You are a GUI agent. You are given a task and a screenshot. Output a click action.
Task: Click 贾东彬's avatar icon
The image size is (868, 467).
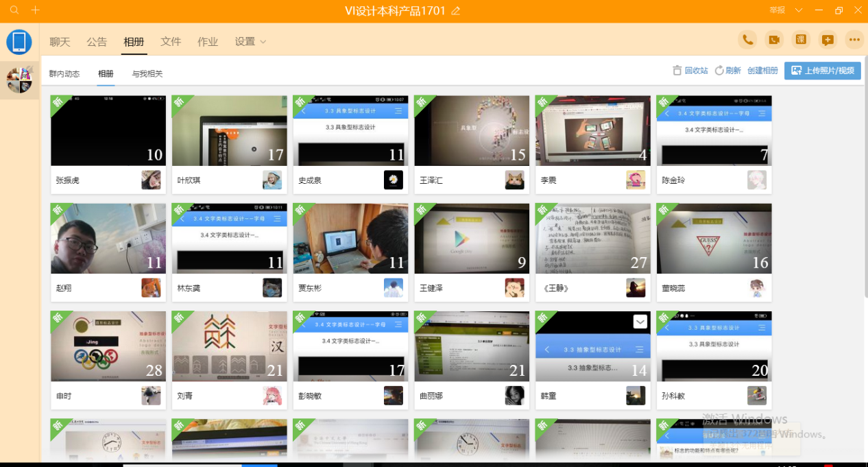394,287
